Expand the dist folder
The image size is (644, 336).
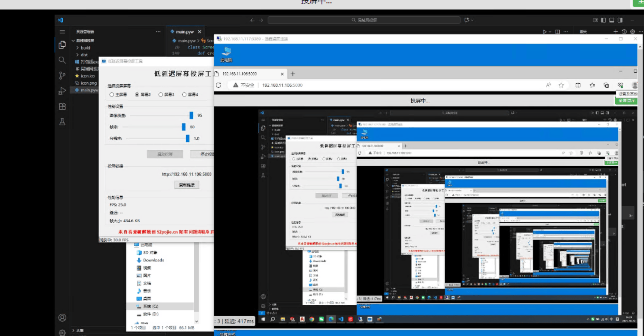[x=84, y=55]
